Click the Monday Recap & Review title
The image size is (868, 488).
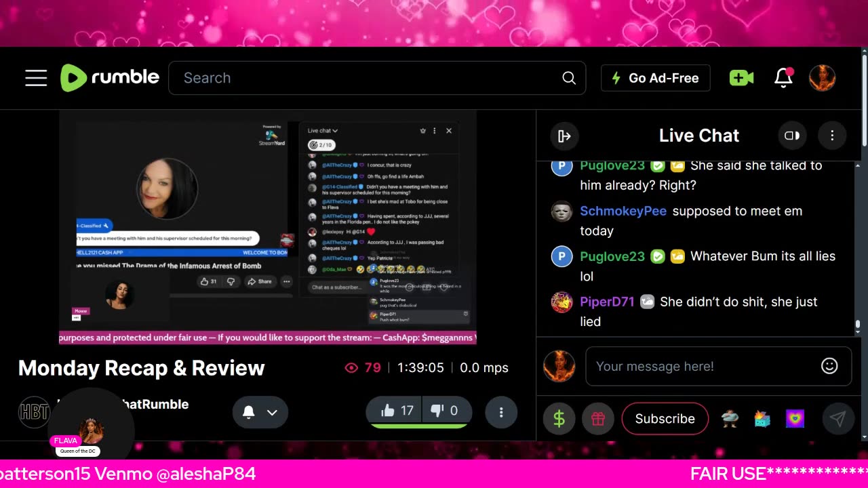tap(141, 368)
